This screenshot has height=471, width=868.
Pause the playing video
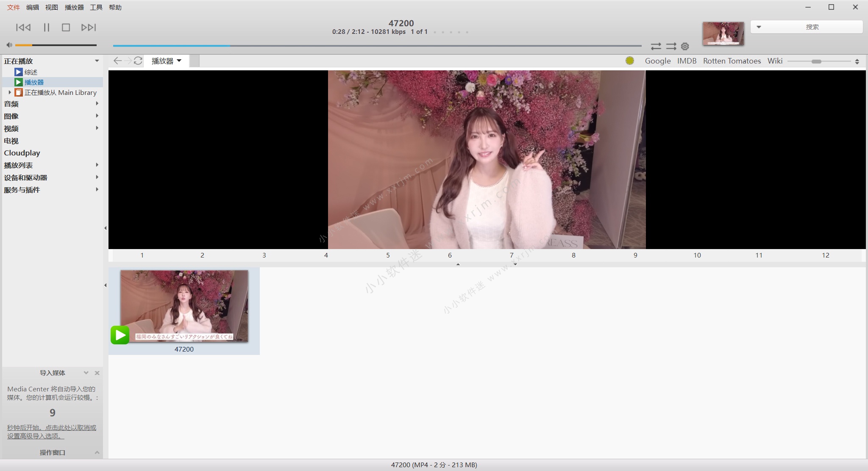46,27
